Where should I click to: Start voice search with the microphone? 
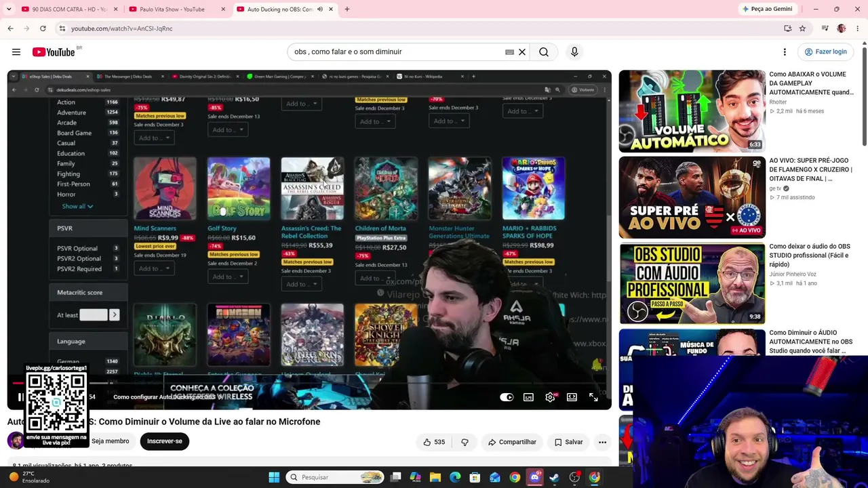coord(574,52)
